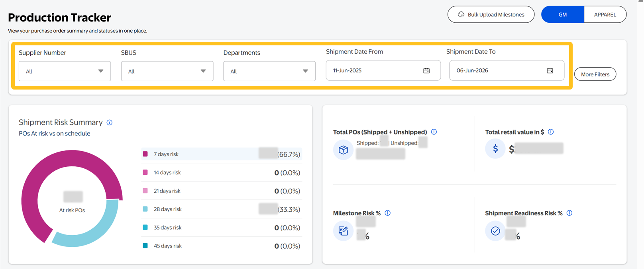This screenshot has height=269, width=644.
Task: Open calendar icon in Shipment Date To
Action: point(550,70)
